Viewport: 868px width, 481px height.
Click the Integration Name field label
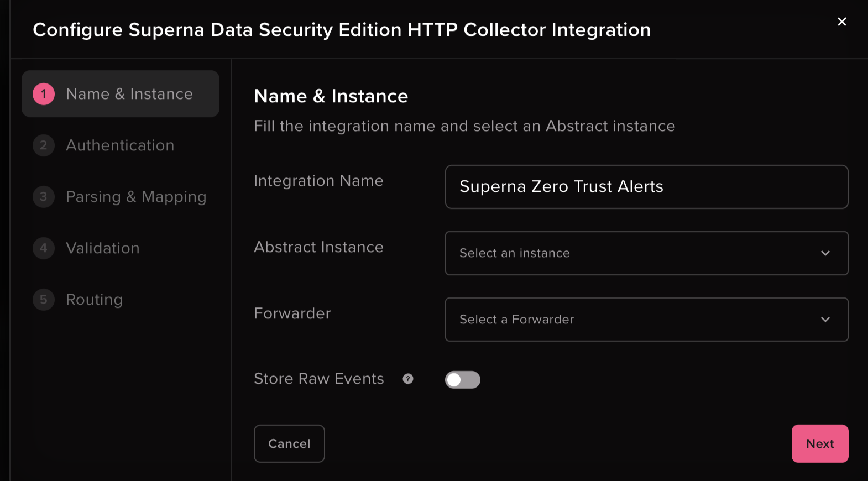click(x=318, y=181)
